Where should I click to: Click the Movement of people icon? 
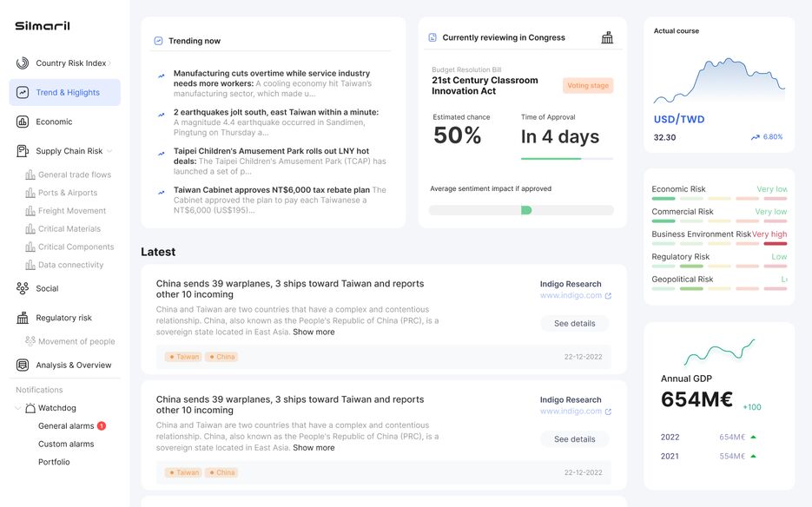tap(30, 341)
